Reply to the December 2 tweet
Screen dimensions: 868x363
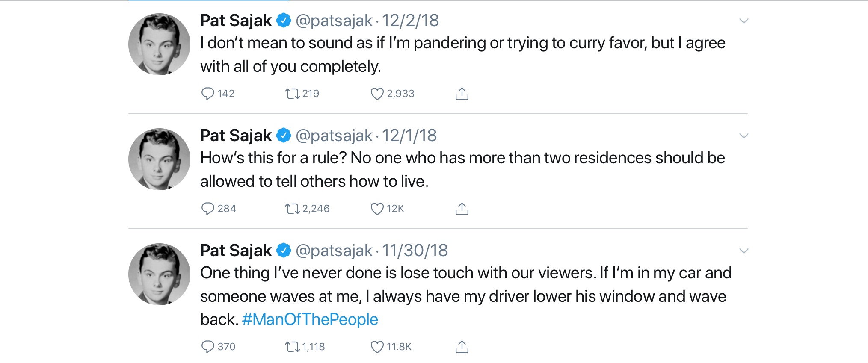point(208,94)
